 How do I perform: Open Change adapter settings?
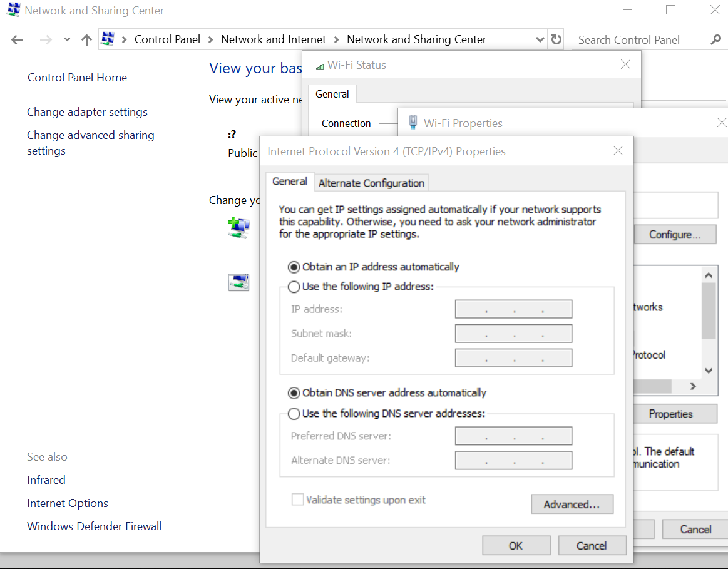(87, 112)
